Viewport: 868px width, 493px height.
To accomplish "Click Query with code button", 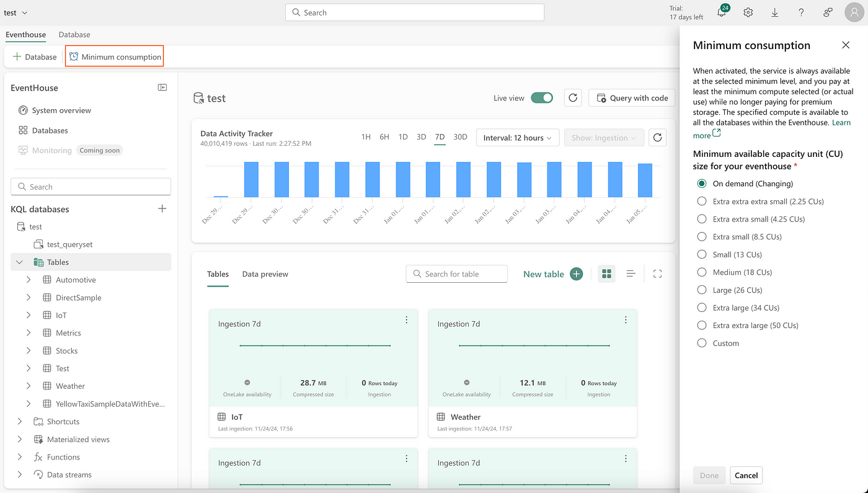I will pyautogui.click(x=632, y=98).
